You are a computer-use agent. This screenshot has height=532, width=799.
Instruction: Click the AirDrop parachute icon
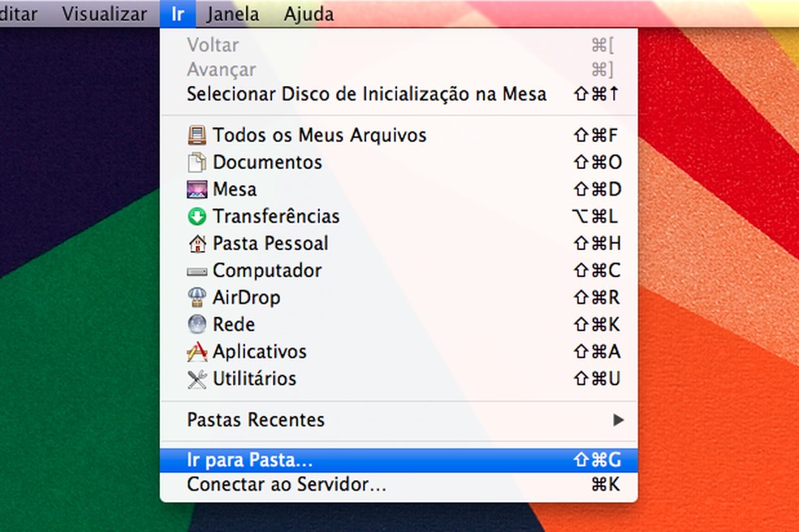click(197, 297)
